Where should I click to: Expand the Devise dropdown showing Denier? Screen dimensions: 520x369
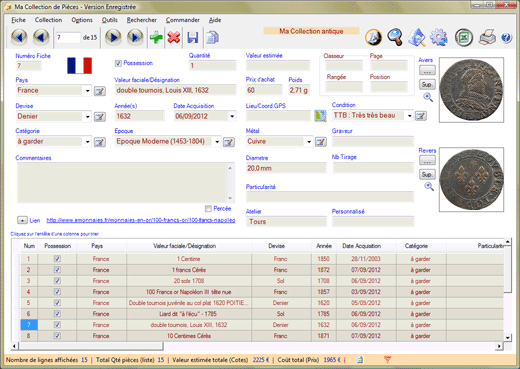(87, 117)
